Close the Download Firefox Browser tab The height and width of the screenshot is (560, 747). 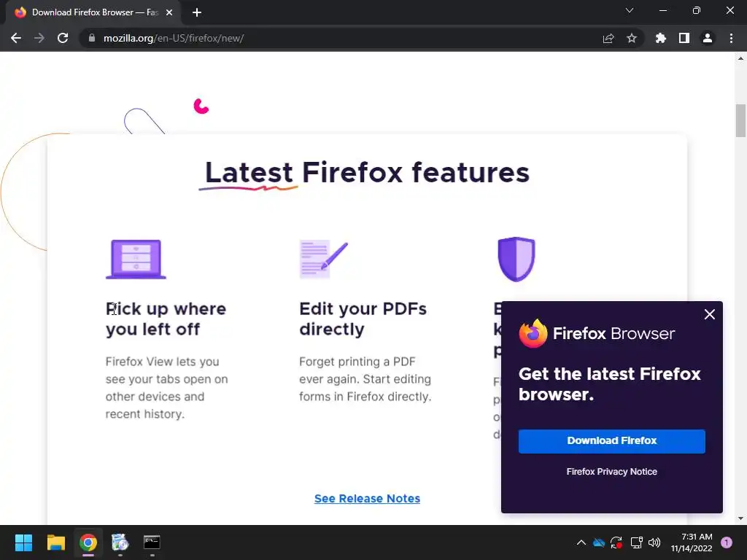coord(169,12)
